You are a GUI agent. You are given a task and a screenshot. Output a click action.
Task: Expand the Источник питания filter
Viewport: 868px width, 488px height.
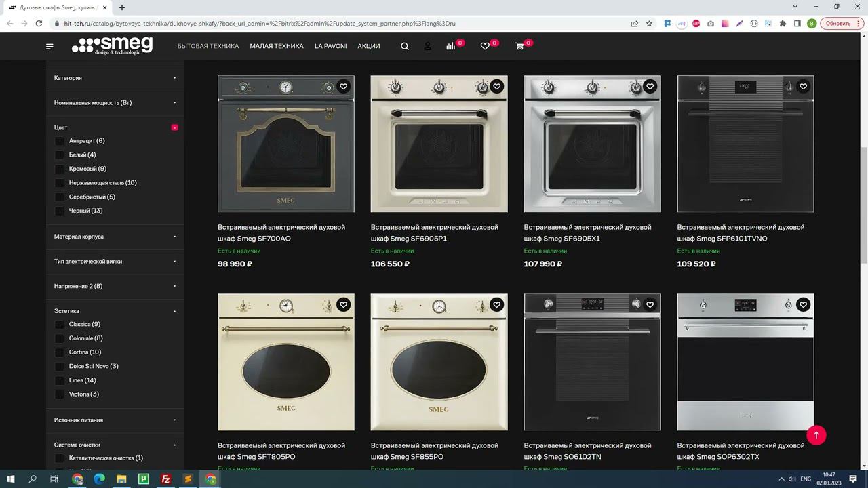point(115,420)
